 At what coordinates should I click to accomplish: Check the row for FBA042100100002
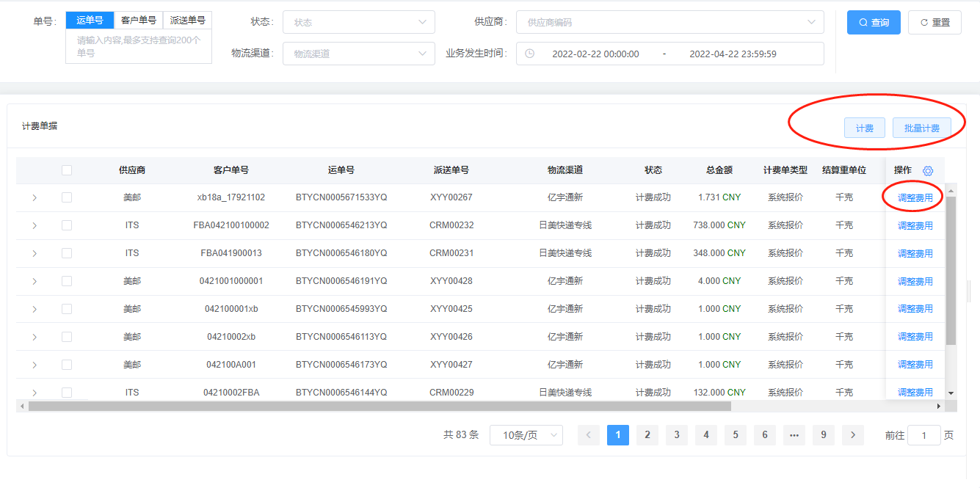[67, 225]
